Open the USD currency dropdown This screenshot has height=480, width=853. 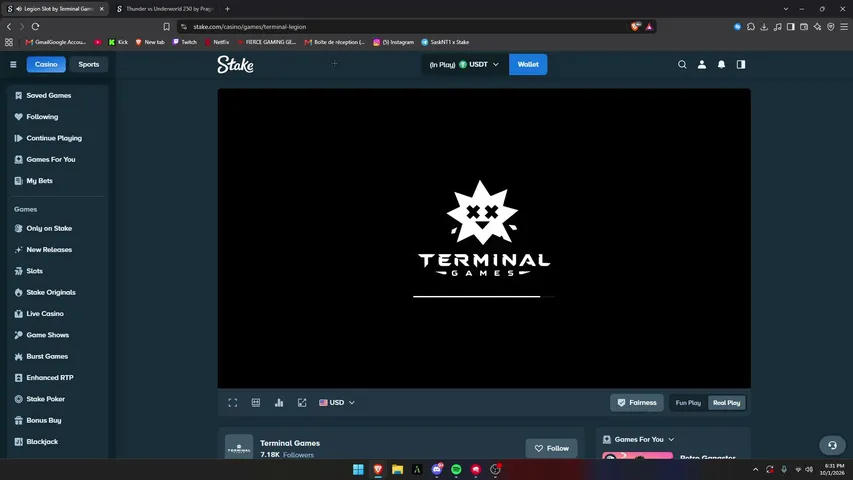(337, 403)
